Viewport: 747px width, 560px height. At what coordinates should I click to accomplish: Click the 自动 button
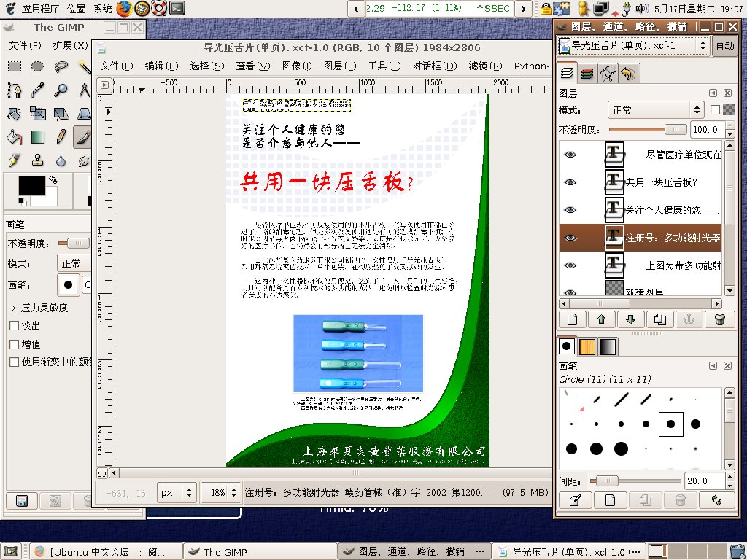pos(725,46)
